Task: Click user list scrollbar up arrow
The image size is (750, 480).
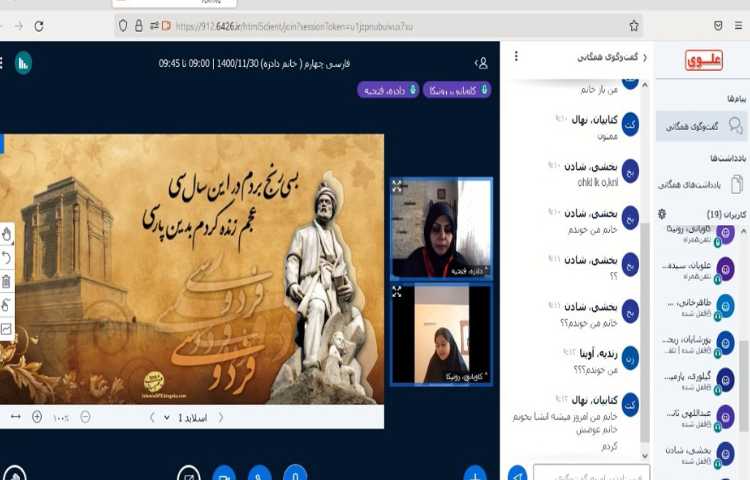Action: [743, 231]
